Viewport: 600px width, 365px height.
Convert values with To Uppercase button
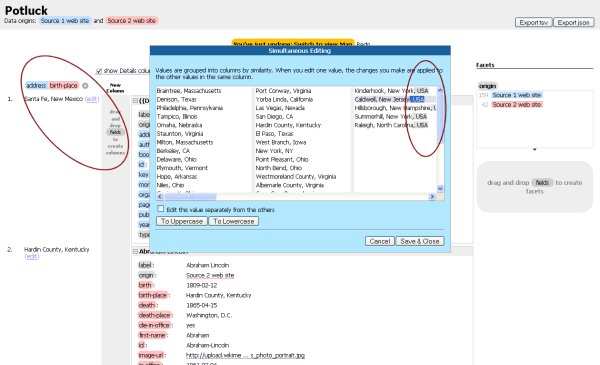tap(182, 221)
